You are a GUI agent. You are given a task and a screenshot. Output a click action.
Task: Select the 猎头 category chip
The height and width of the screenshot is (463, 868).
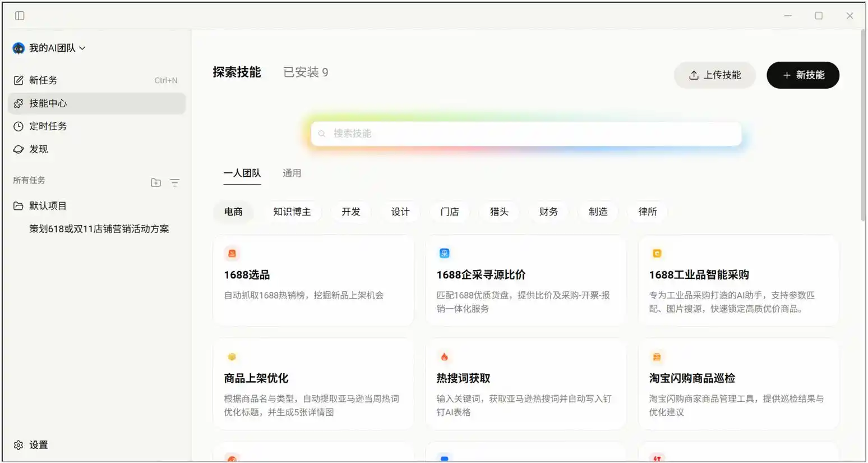click(x=499, y=212)
